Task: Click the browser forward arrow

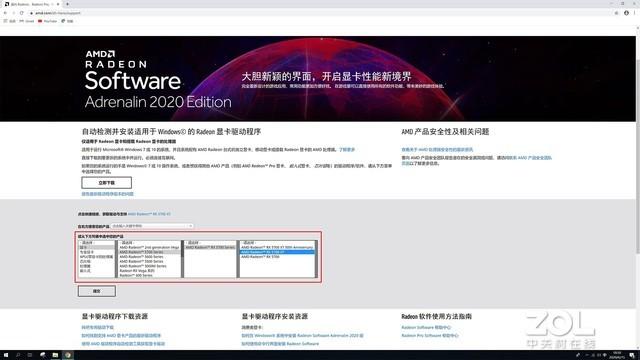Action: (x=13, y=13)
